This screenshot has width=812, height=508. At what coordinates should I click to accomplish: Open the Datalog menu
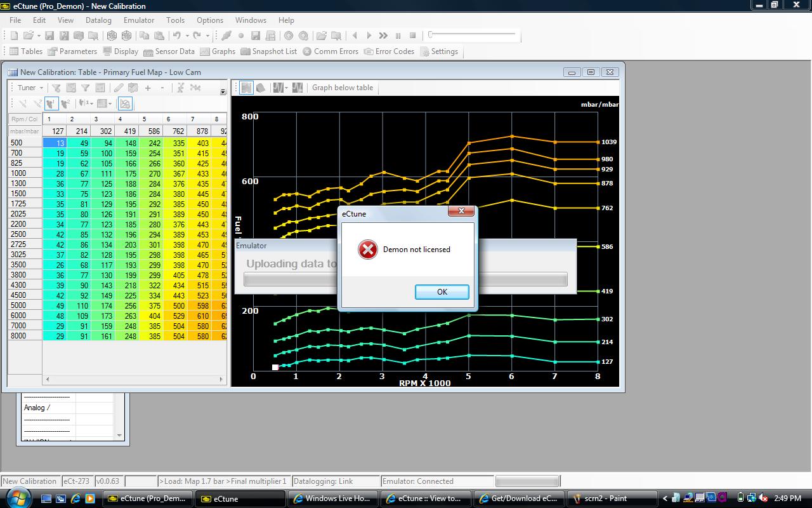point(98,20)
